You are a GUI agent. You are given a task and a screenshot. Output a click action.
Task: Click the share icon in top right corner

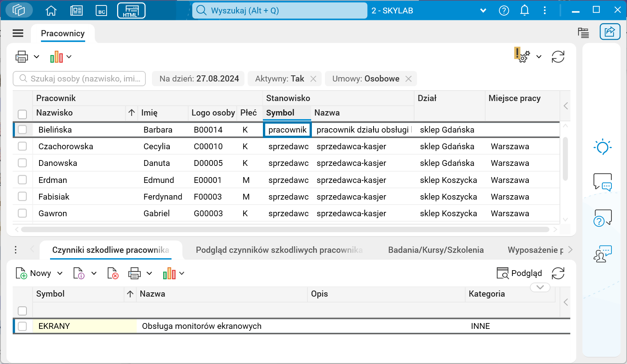(610, 32)
